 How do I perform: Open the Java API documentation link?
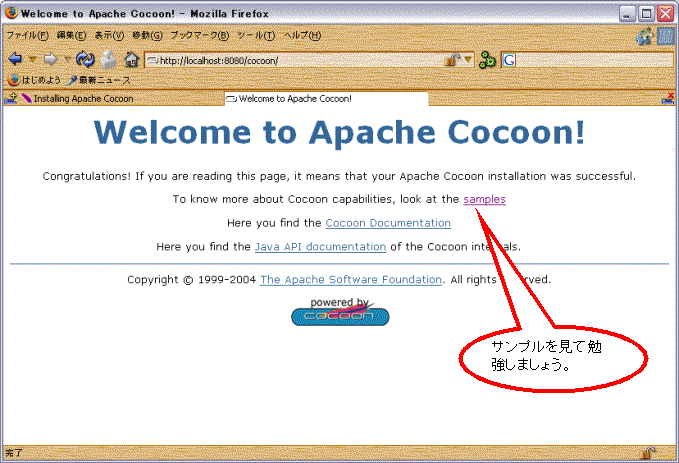pyautogui.click(x=320, y=247)
